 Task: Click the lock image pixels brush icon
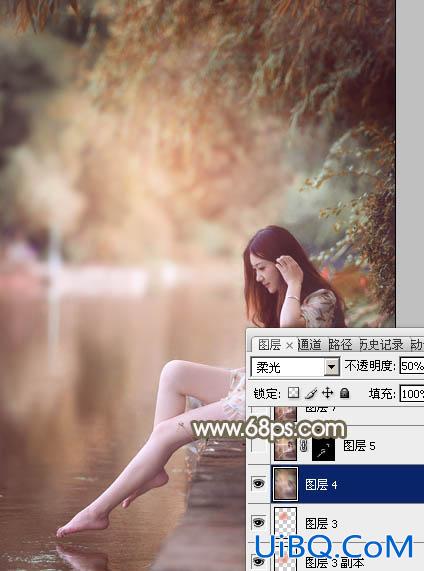pyautogui.click(x=311, y=393)
